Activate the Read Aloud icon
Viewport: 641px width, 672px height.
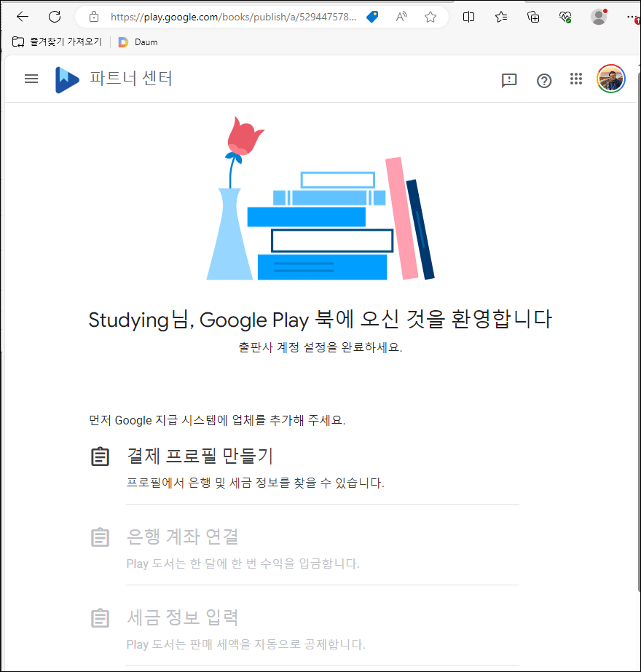coord(401,17)
